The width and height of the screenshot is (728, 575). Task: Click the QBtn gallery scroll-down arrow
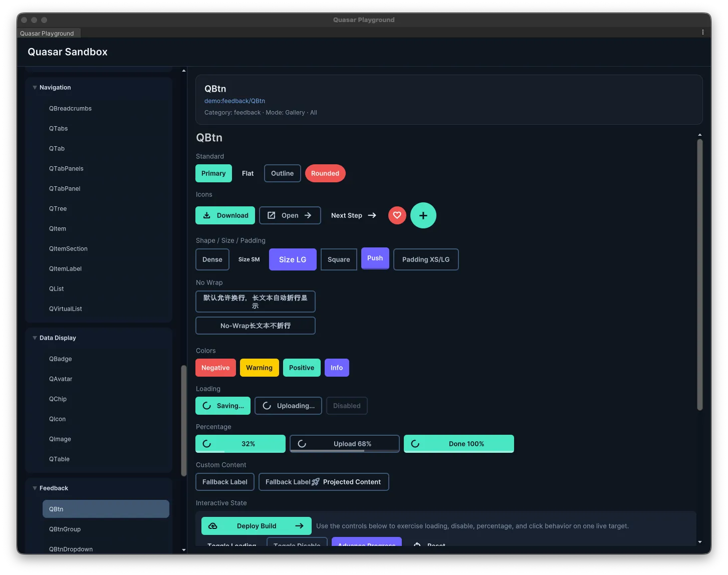tap(700, 542)
